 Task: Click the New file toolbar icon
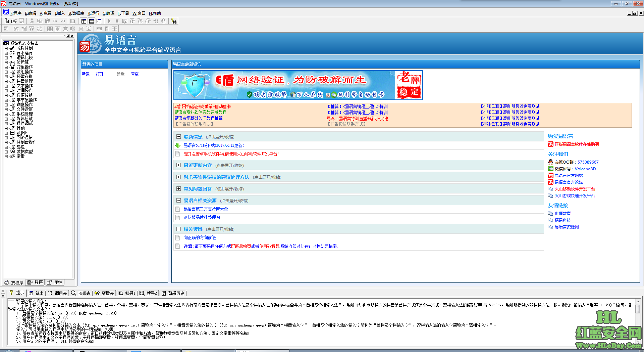coord(6,21)
